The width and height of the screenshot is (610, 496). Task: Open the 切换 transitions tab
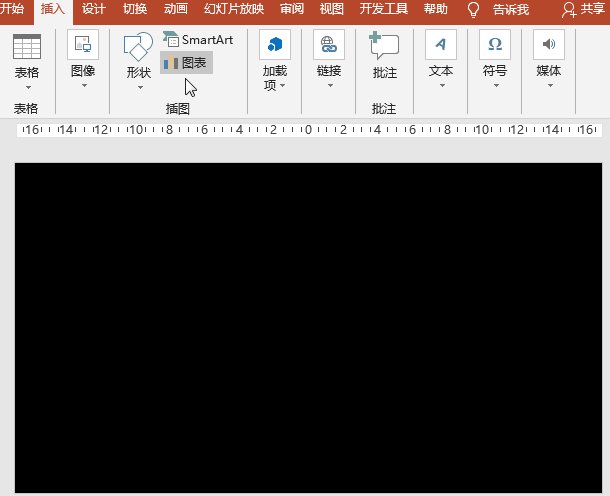point(135,9)
